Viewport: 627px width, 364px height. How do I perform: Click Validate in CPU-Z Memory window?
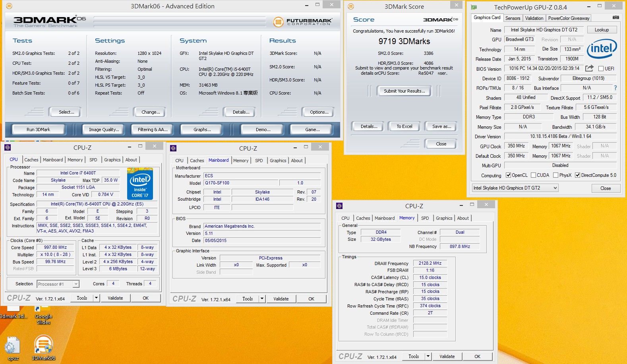(x=447, y=356)
